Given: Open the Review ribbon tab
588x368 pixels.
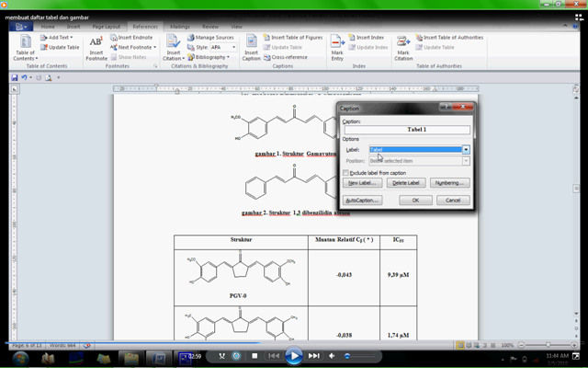Looking at the screenshot, I should 210,27.
